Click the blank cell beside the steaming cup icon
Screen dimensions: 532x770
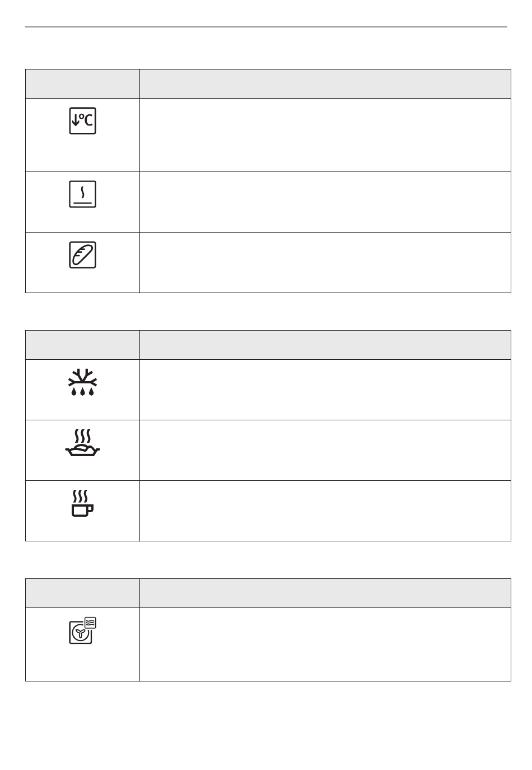tap(325, 511)
